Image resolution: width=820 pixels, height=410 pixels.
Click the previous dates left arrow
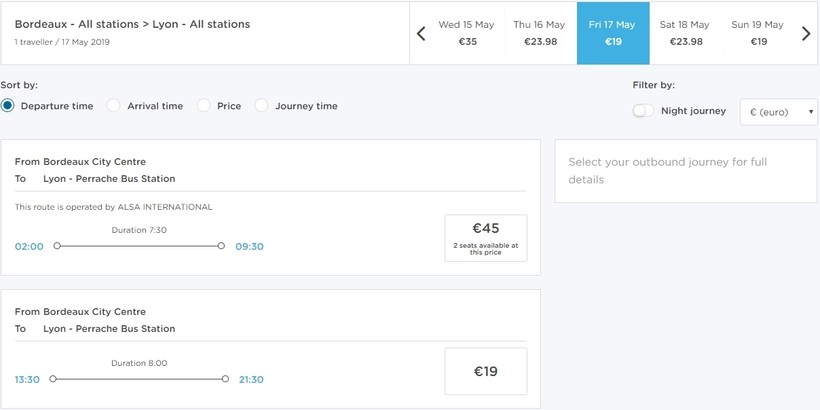[421, 34]
